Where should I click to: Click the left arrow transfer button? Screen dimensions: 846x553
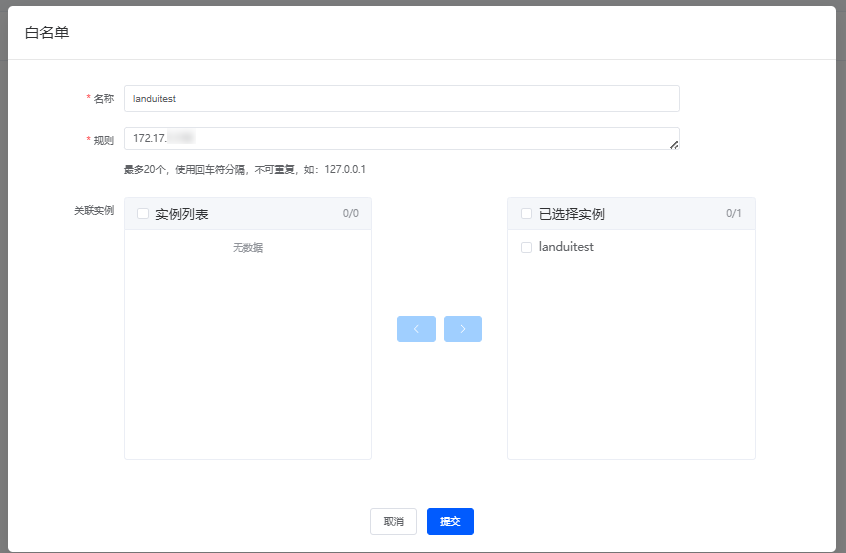click(x=416, y=329)
